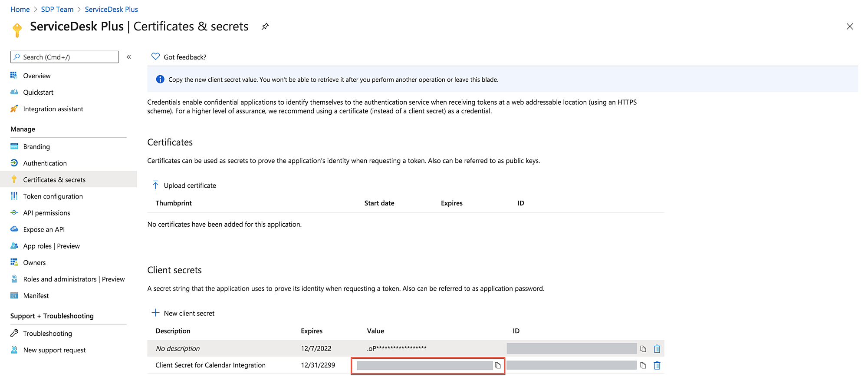The image size is (868, 384).
Task: Click the Thumbprint column header
Action: [x=174, y=203]
